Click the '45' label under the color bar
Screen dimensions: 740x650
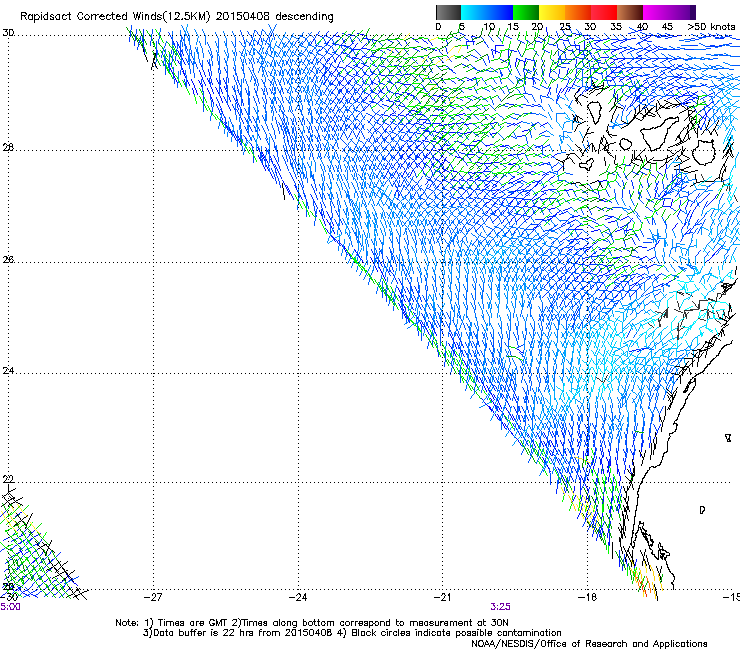tap(667, 27)
